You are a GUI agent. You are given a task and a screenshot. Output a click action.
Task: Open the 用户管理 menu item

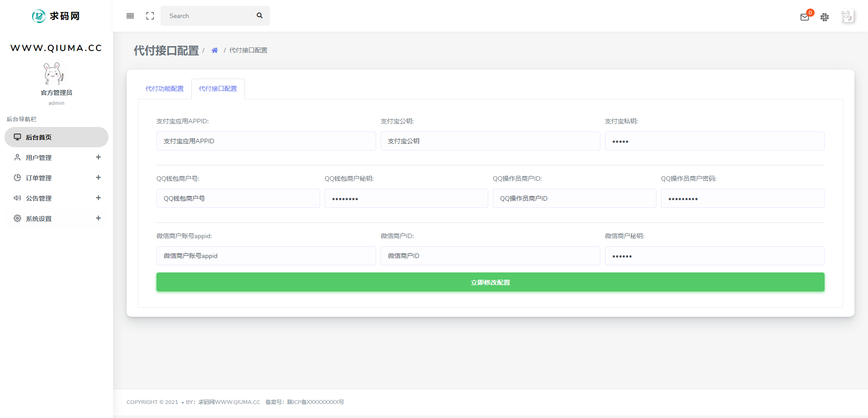[x=57, y=157]
